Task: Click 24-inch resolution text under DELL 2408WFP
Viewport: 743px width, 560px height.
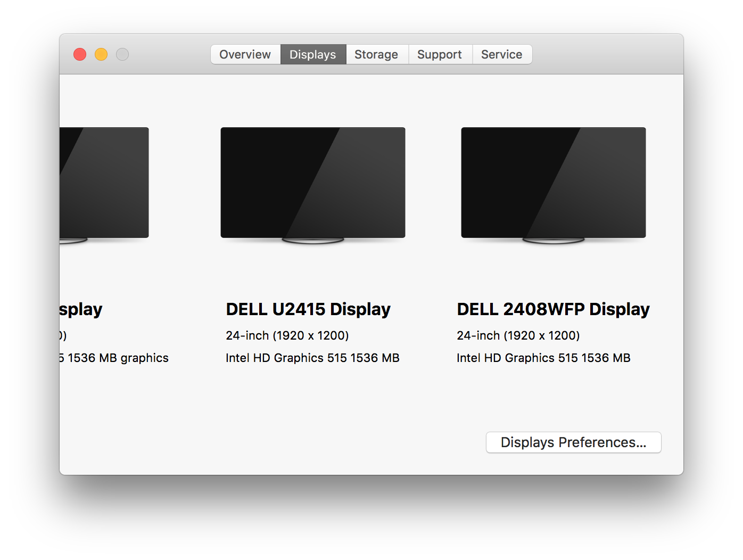Action: tap(518, 335)
